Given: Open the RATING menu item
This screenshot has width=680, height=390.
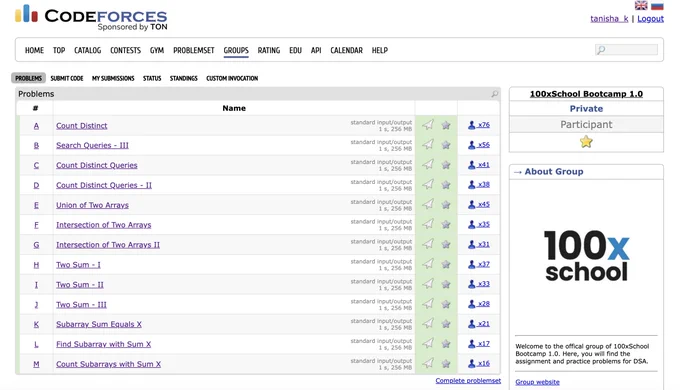Looking at the screenshot, I should 269,50.
